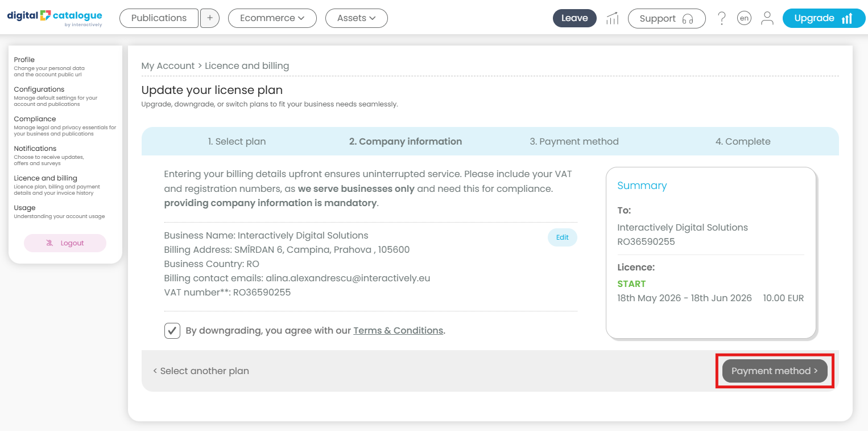Click the Payment method button
Image resolution: width=868 pixels, height=431 pixels.
[775, 371]
